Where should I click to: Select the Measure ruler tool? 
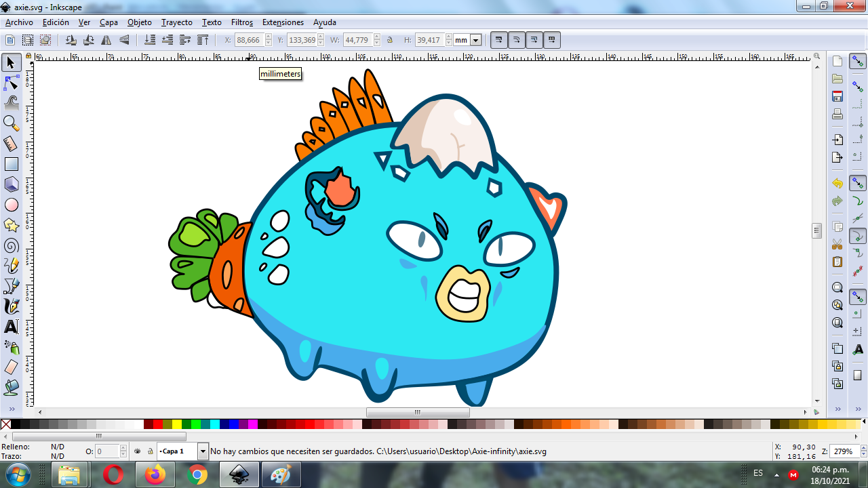coord(11,144)
